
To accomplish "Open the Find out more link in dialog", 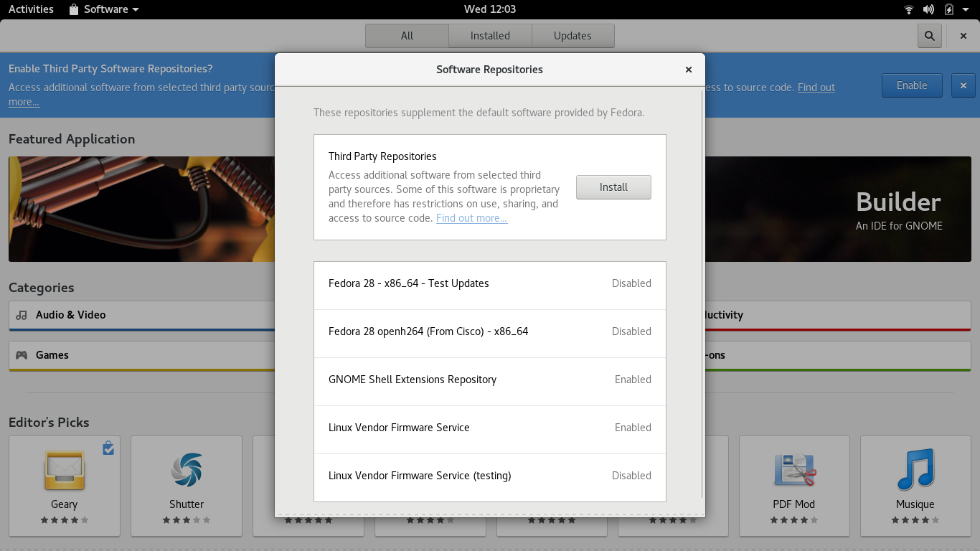I will coord(471,218).
